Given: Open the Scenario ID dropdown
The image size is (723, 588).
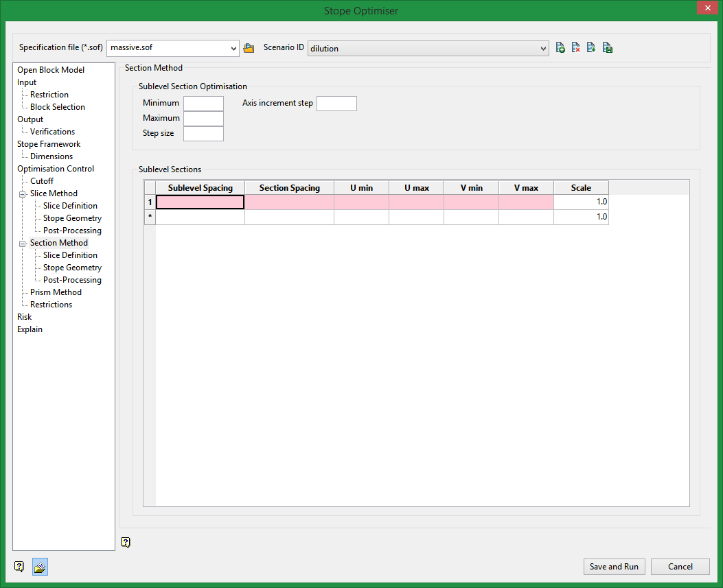Looking at the screenshot, I should [x=543, y=48].
